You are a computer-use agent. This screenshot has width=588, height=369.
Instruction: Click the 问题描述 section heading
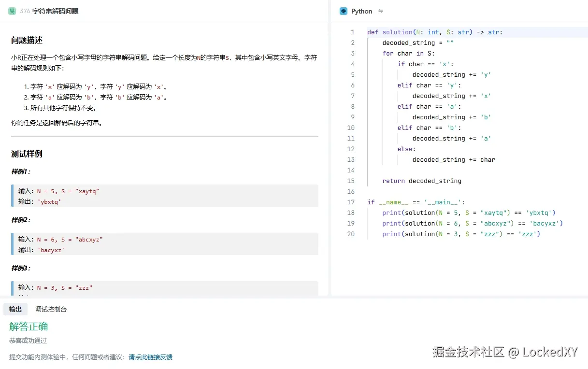click(27, 41)
